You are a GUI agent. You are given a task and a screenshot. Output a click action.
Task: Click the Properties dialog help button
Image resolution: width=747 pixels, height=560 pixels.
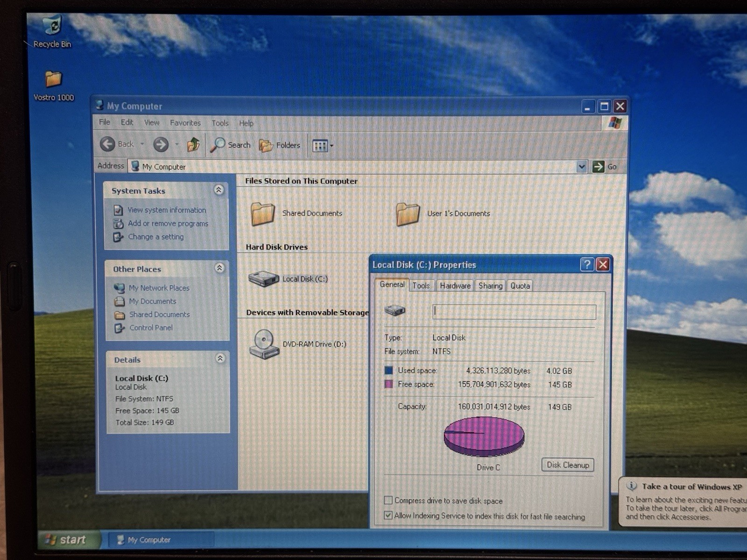[x=587, y=265]
